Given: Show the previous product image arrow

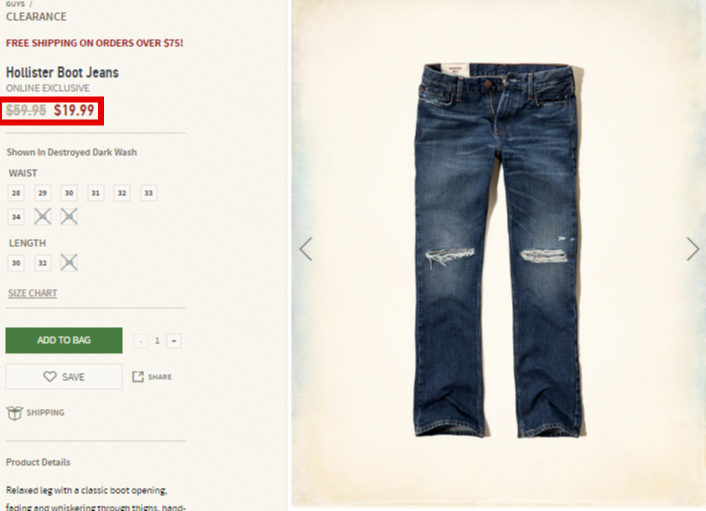Looking at the screenshot, I should [x=306, y=249].
